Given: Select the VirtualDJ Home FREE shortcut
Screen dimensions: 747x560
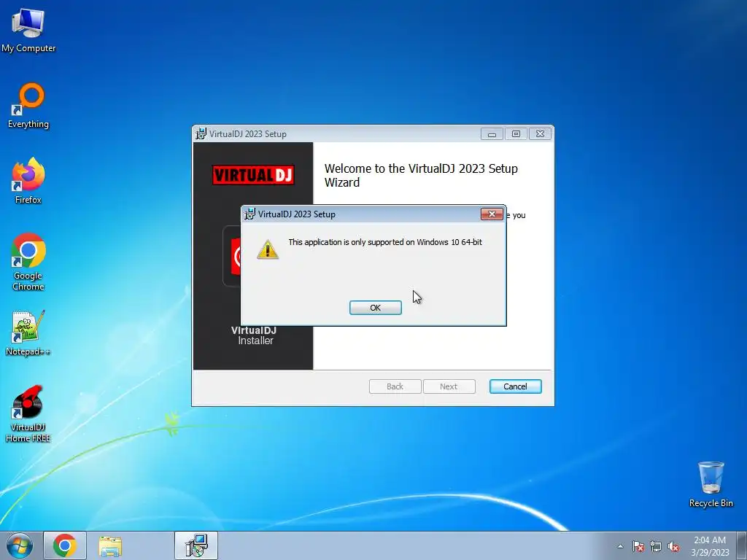Looking at the screenshot, I should 28,413.
